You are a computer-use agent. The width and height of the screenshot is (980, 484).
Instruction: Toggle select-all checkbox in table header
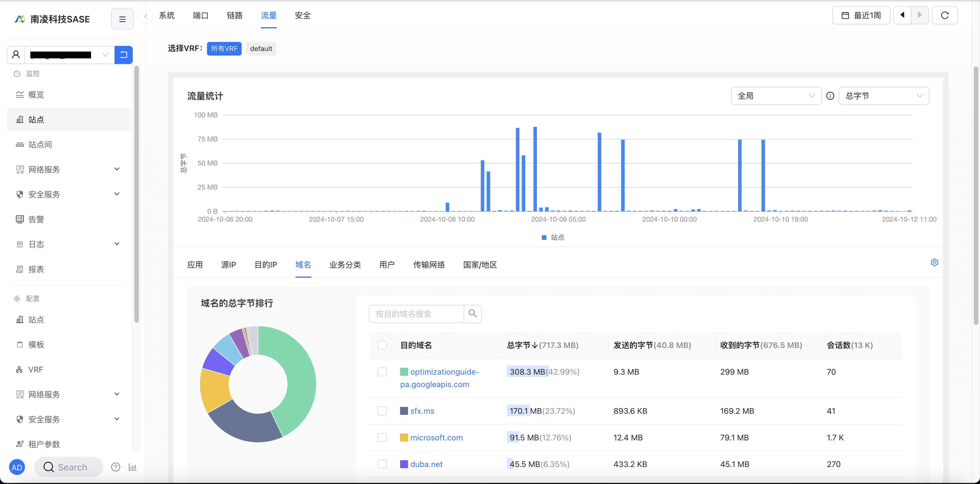point(382,345)
